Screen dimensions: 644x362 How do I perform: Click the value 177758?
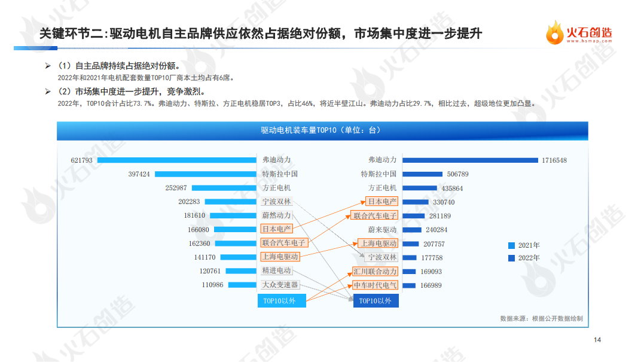click(432, 258)
